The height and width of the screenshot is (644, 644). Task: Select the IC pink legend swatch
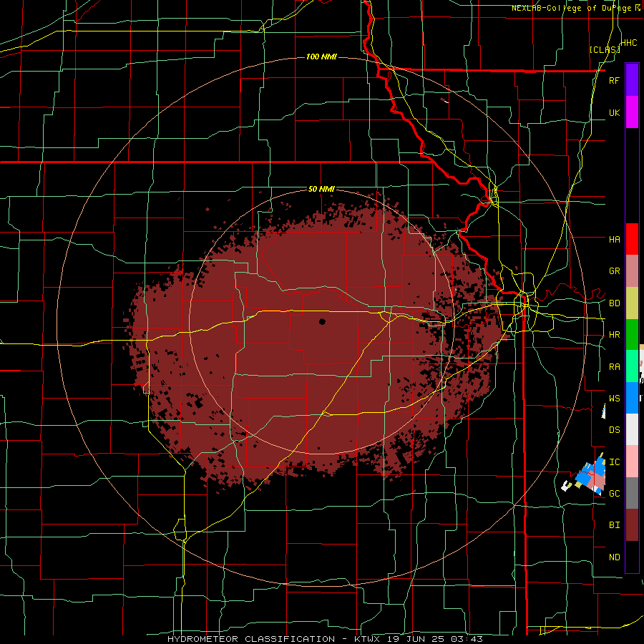pyautogui.click(x=632, y=462)
